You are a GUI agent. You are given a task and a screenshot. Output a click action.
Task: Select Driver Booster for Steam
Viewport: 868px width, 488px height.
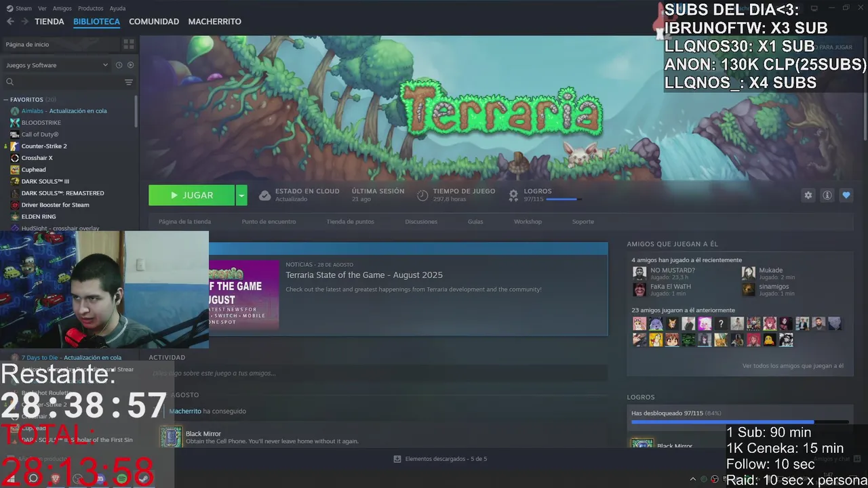point(55,205)
